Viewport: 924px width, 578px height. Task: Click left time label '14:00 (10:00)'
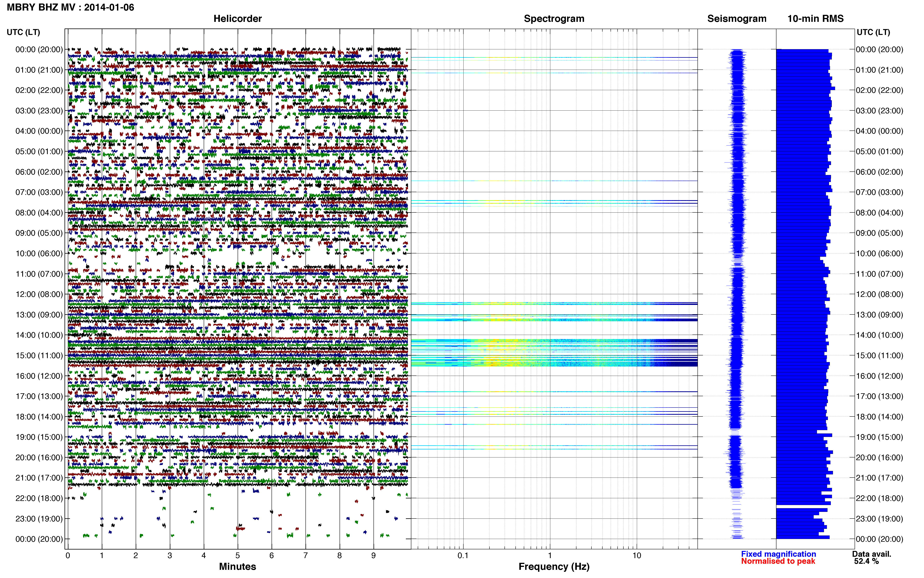(39, 335)
